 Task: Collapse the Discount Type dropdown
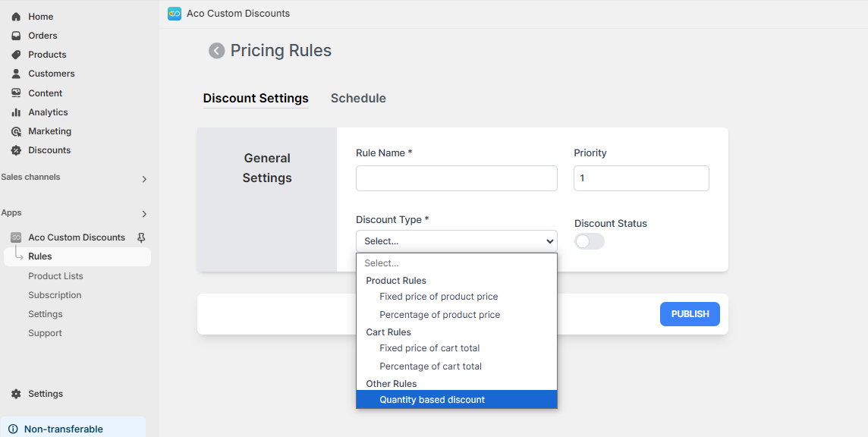(x=457, y=241)
